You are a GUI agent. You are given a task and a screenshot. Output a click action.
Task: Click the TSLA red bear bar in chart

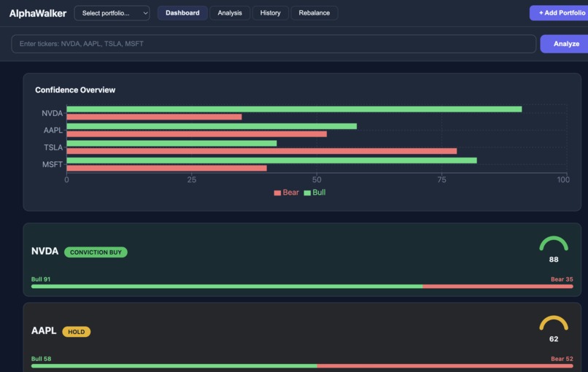(262, 151)
